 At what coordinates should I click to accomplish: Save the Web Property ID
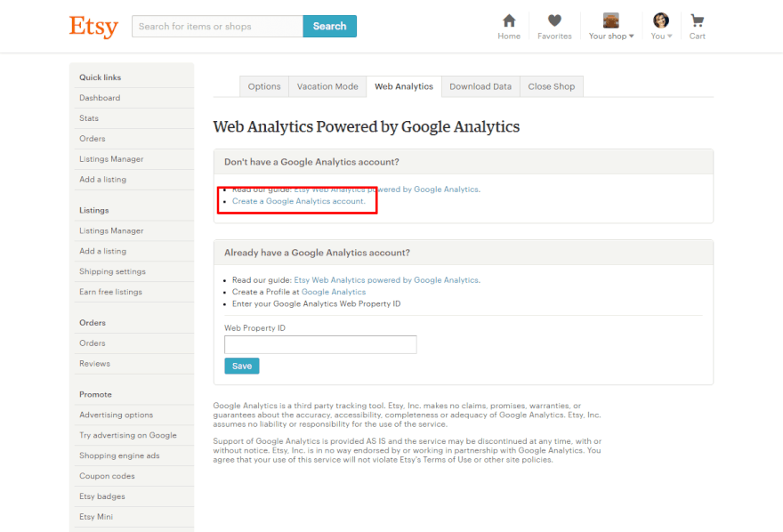click(242, 366)
